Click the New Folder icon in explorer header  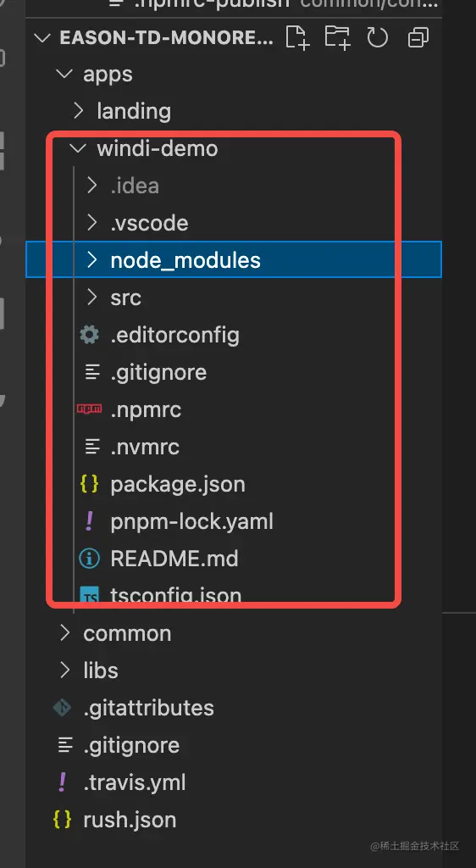337,37
